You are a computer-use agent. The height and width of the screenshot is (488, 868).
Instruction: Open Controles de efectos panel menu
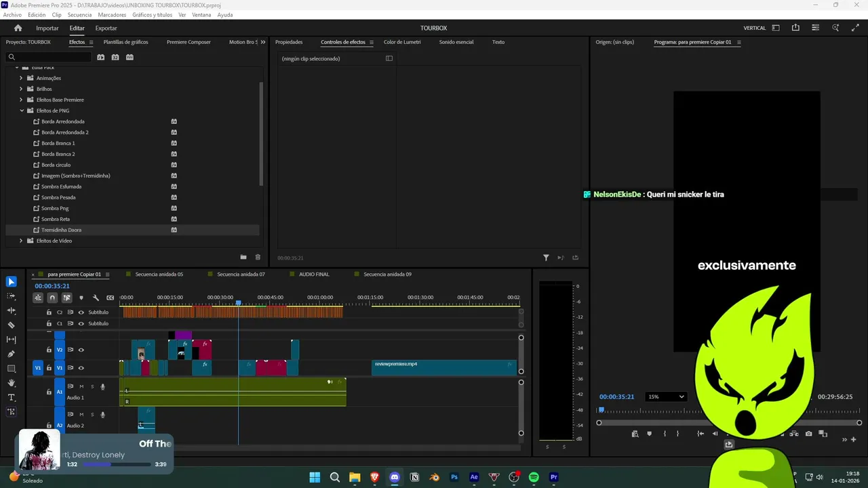pos(371,42)
